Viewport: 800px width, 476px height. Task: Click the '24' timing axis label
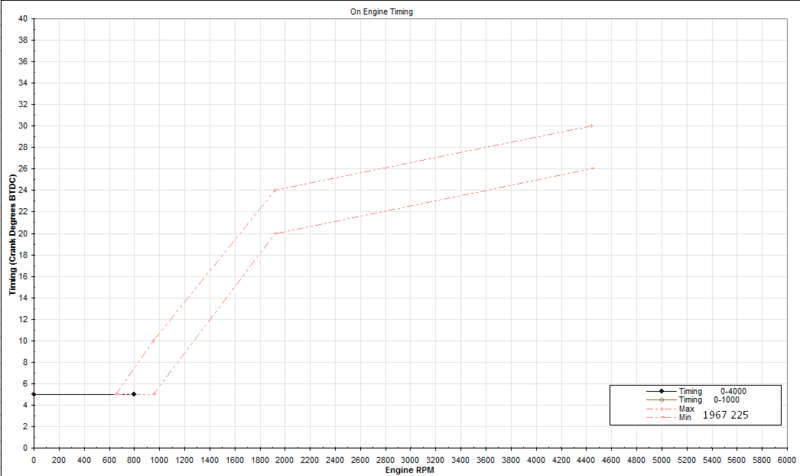coord(23,190)
